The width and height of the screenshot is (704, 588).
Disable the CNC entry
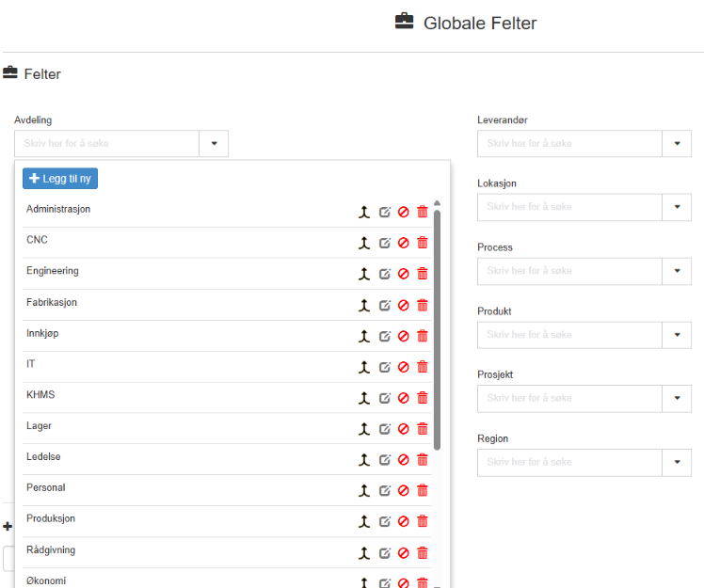pyautogui.click(x=404, y=243)
